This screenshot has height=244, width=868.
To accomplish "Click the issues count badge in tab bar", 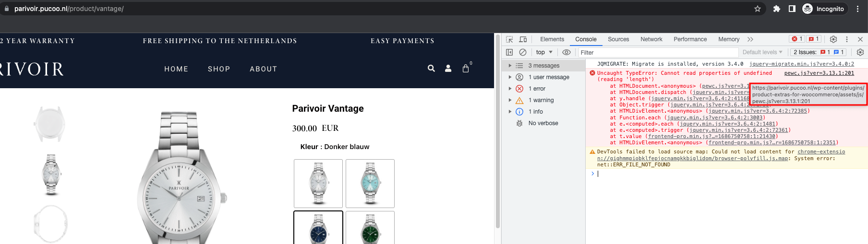I will (814, 39).
